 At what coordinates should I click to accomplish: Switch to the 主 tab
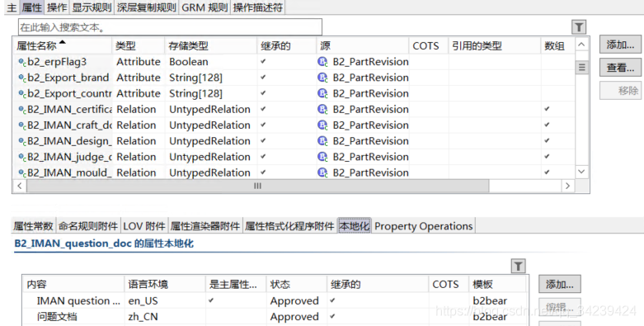tap(12, 7)
